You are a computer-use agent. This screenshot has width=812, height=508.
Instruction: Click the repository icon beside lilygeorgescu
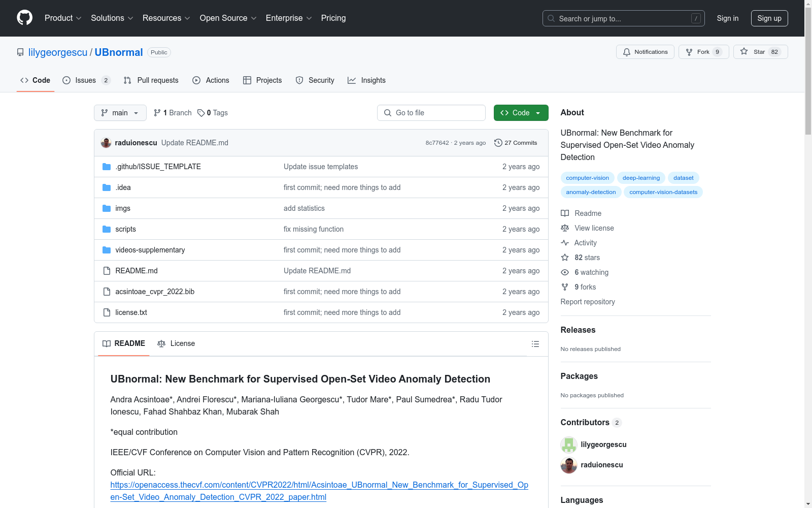20,52
